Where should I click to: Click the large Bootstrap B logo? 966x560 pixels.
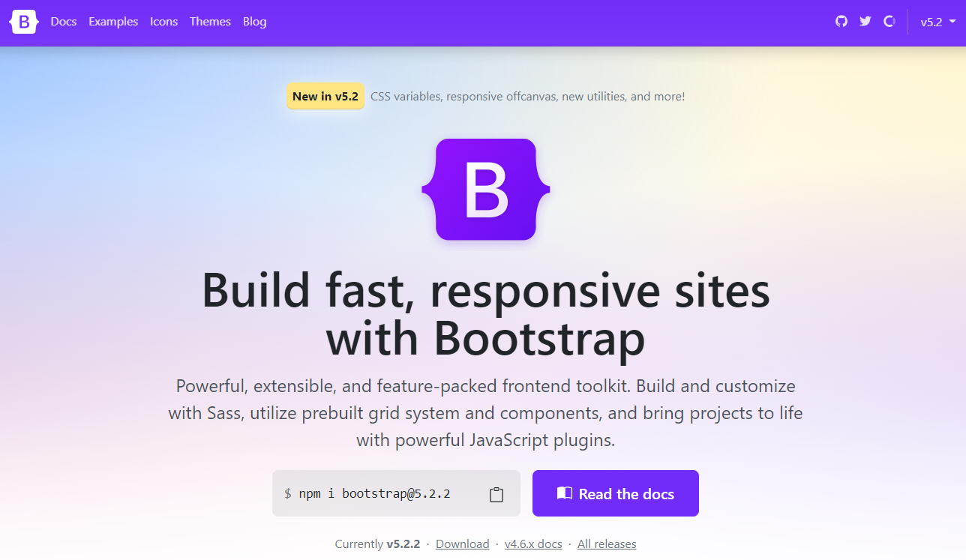[486, 190]
